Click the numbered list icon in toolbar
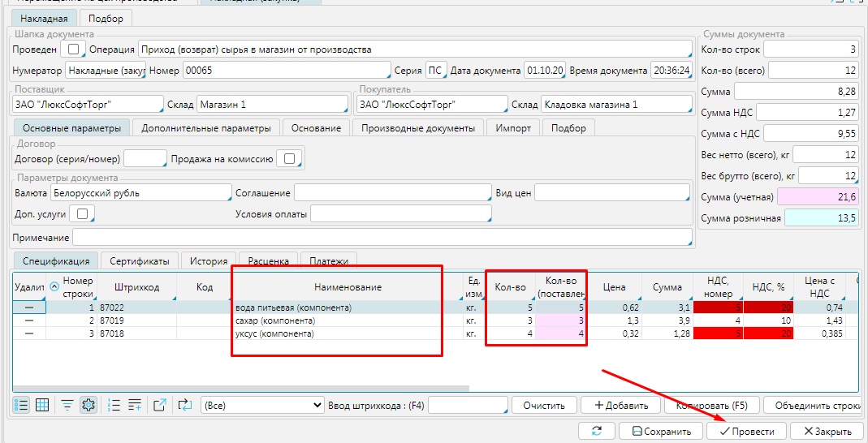This screenshot has width=868, height=443. [x=114, y=405]
